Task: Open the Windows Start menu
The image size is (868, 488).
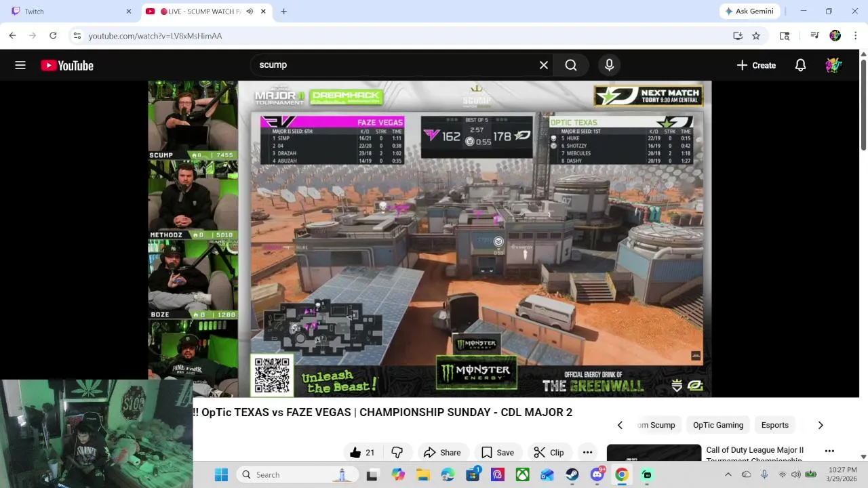Action: point(221,474)
